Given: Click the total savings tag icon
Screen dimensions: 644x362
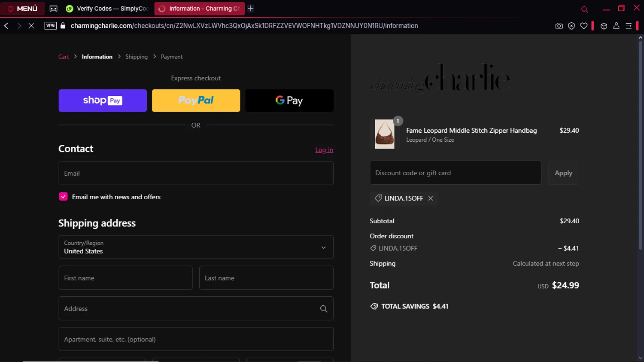Looking at the screenshot, I should tap(374, 306).
